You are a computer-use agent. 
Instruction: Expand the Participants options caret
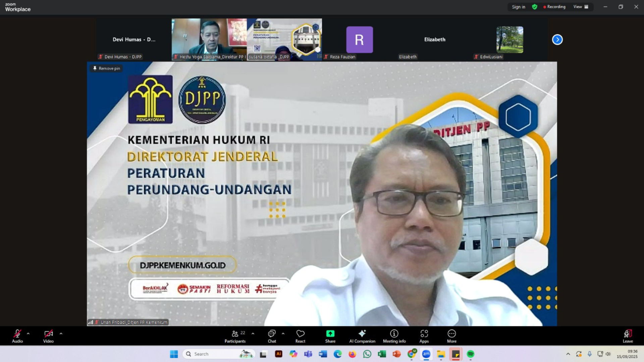(x=253, y=334)
